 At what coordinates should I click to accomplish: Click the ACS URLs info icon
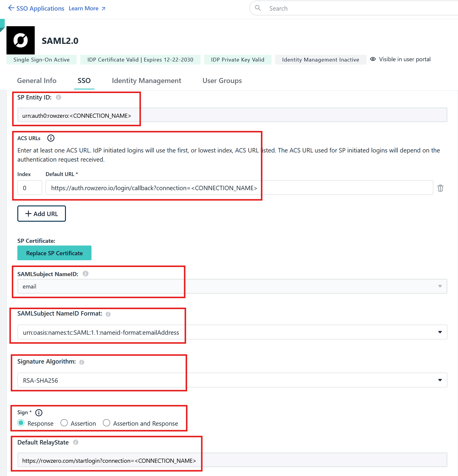click(x=51, y=138)
